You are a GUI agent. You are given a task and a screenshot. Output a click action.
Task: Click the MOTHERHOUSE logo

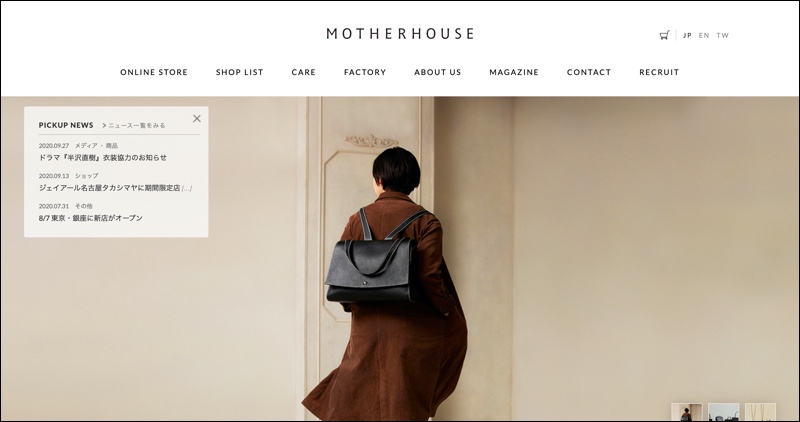[401, 34]
